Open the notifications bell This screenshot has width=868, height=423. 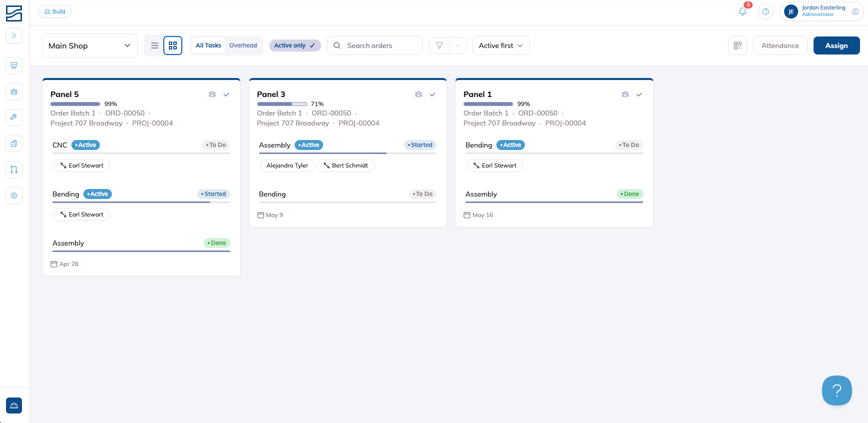point(743,11)
